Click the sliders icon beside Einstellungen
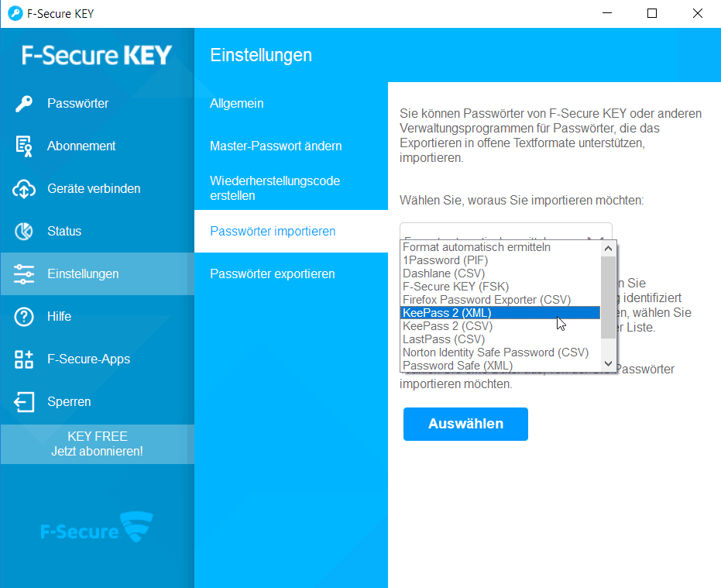 click(x=24, y=273)
